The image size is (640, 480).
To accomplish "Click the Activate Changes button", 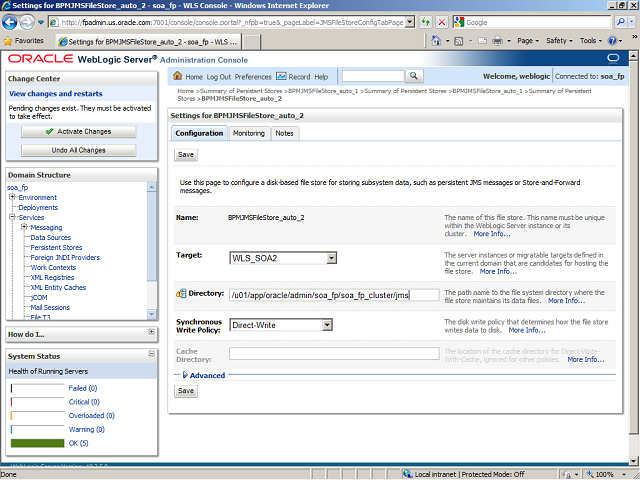I will tap(78, 131).
